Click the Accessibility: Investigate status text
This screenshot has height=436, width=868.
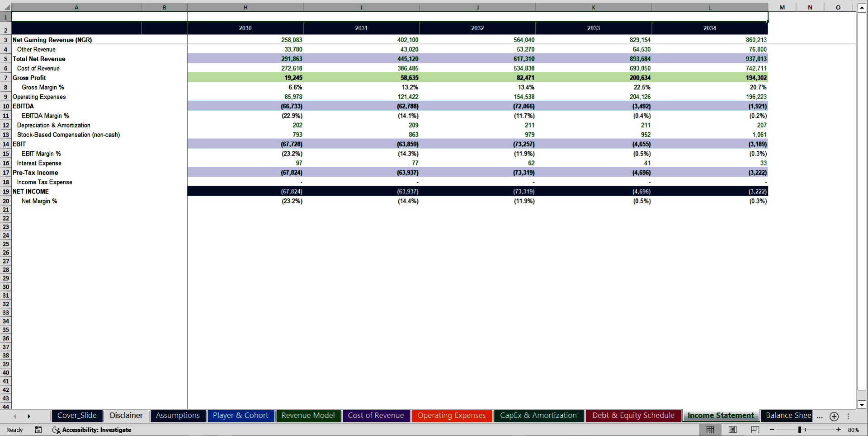(97, 430)
